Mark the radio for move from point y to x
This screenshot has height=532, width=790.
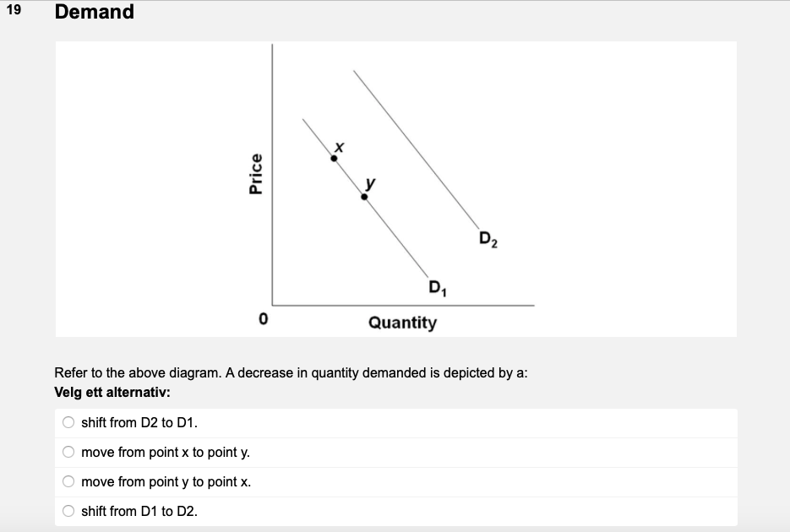coord(68,481)
